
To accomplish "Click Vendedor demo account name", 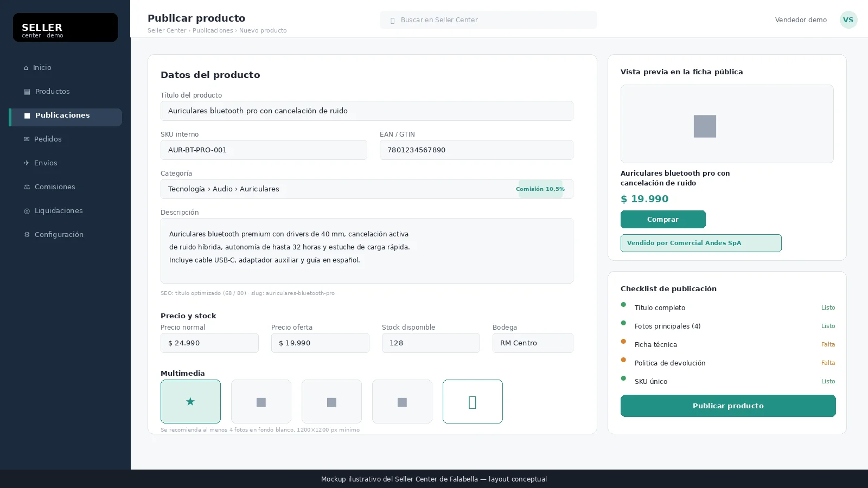I will (801, 20).
